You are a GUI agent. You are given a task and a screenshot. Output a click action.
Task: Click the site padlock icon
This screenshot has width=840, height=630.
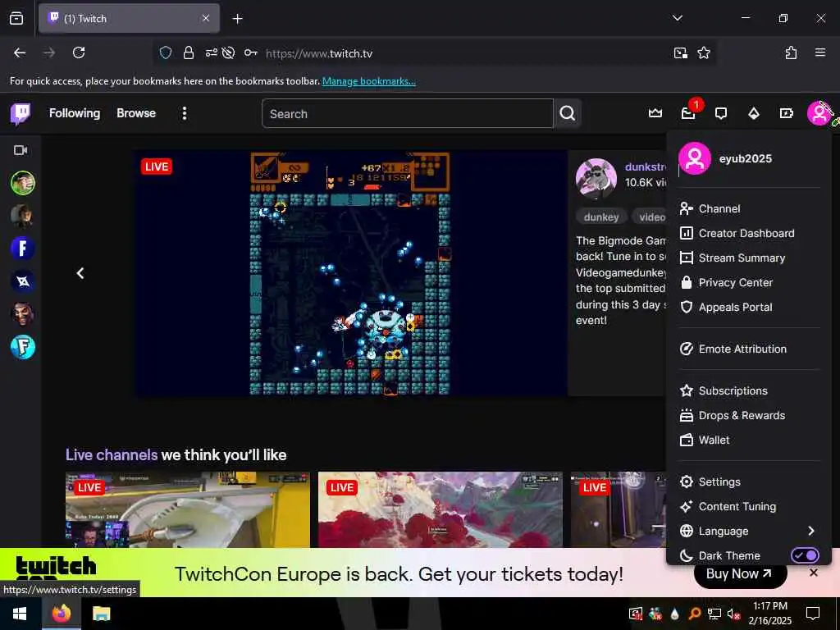pyautogui.click(x=189, y=52)
